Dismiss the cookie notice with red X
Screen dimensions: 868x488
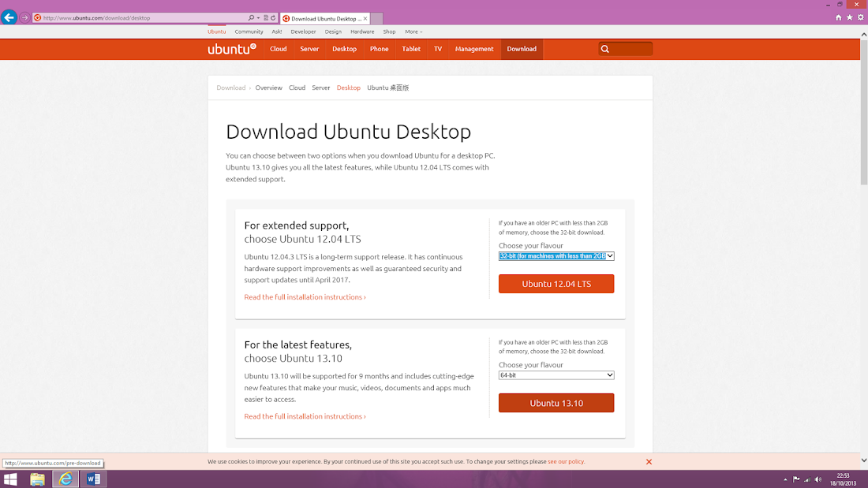pos(649,461)
